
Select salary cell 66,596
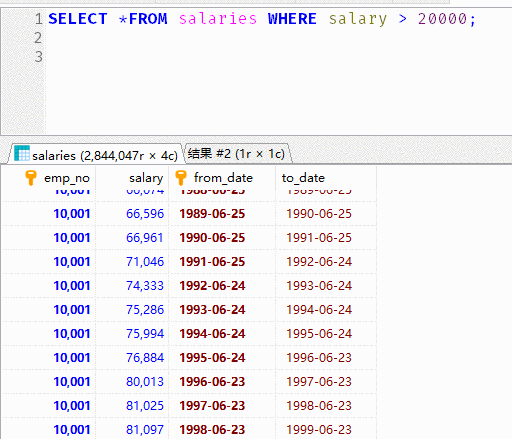tap(132, 214)
